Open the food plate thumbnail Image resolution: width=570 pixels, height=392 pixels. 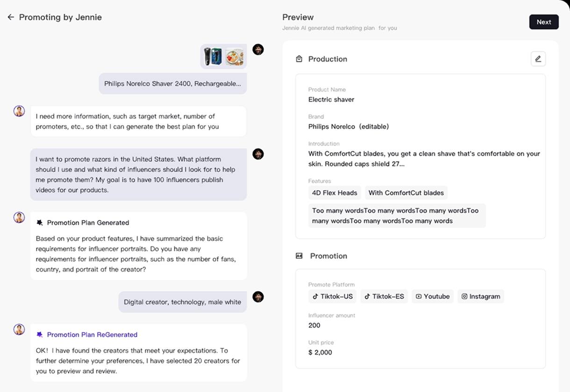click(234, 56)
